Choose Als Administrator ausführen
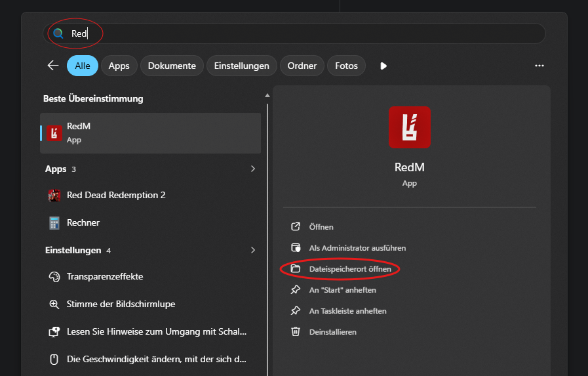 pos(357,247)
